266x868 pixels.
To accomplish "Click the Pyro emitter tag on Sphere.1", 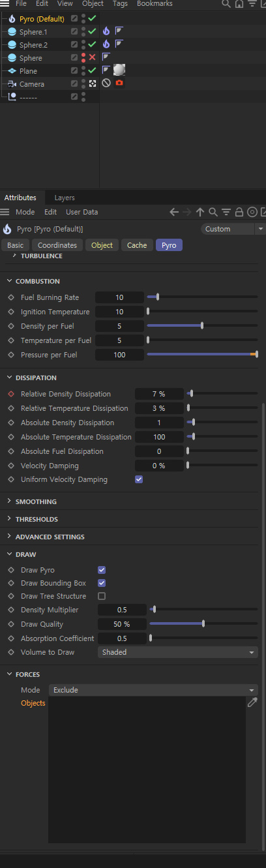I will [x=106, y=31].
